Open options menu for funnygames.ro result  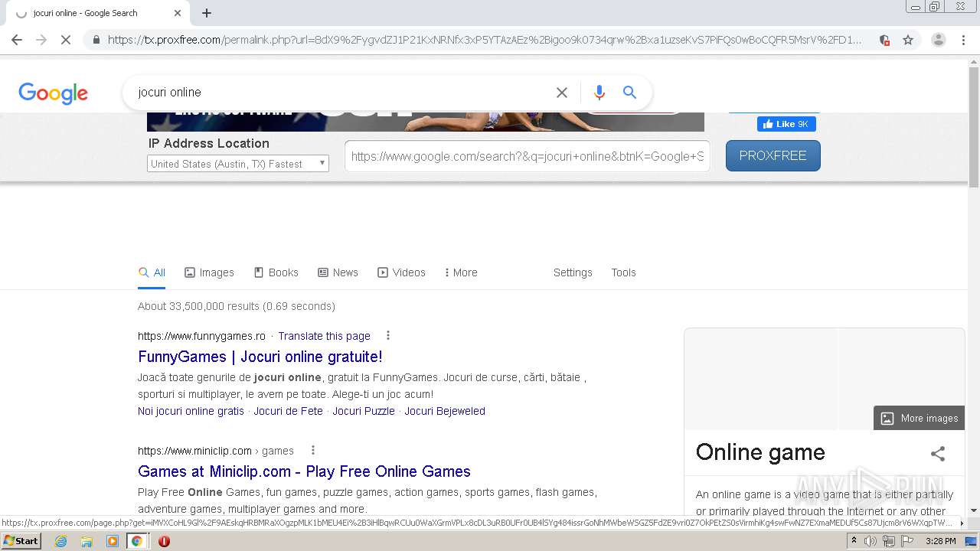[388, 335]
